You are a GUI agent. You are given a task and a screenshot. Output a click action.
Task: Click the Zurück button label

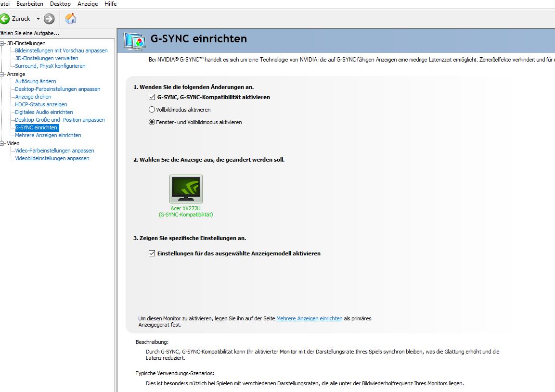[21, 19]
